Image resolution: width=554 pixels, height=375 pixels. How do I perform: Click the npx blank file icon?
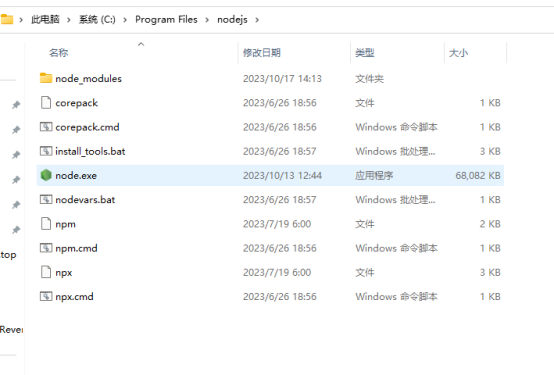tap(46, 272)
